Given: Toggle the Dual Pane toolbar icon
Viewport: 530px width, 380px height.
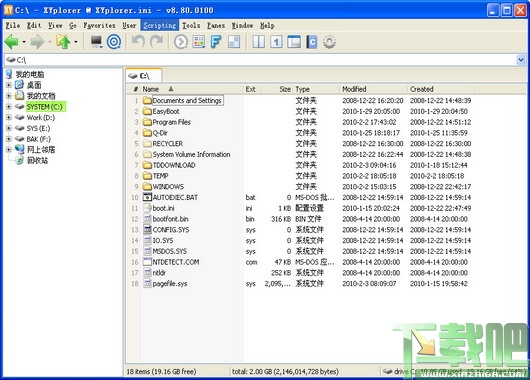Looking at the screenshot, I should click(x=259, y=42).
